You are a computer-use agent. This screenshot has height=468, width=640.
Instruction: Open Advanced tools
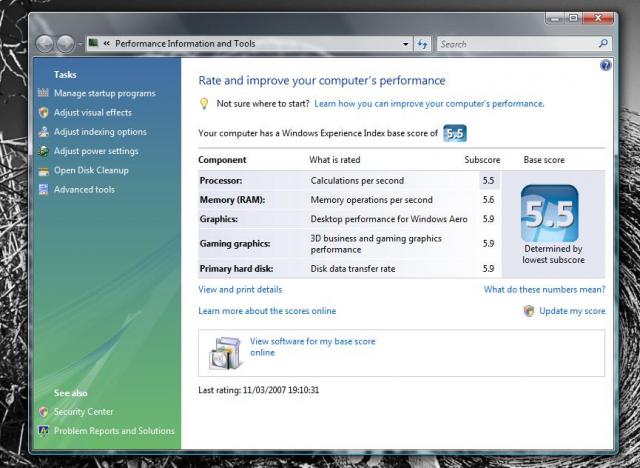point(84,189)
